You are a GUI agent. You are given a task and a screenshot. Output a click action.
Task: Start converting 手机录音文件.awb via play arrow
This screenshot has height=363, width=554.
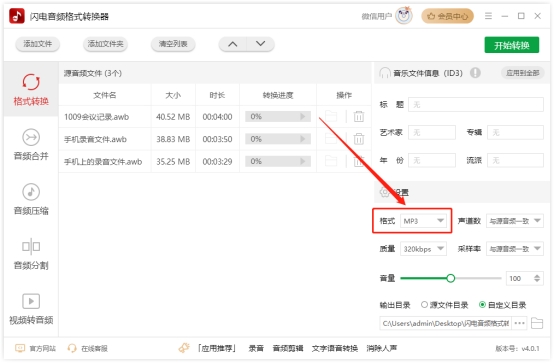point(303,139)
